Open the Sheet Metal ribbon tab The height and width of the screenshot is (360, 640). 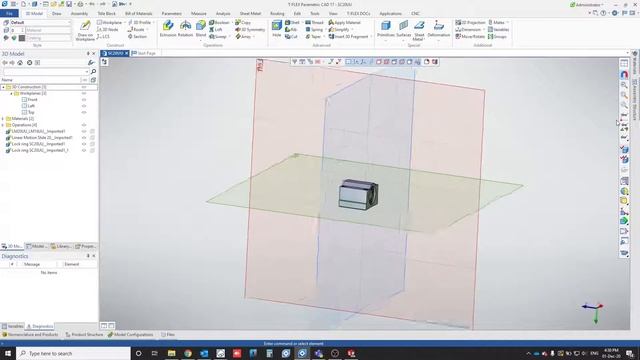250,13
